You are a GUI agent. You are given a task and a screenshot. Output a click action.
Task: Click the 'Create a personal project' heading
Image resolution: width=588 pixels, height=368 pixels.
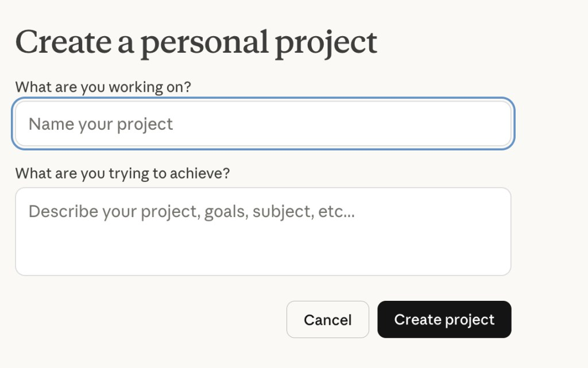196,42
